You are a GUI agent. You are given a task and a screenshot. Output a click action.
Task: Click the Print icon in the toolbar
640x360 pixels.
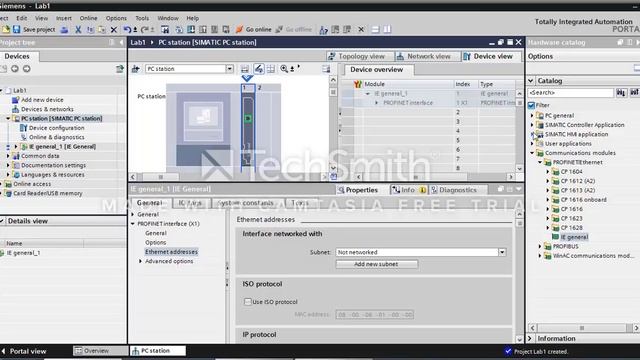64,29
